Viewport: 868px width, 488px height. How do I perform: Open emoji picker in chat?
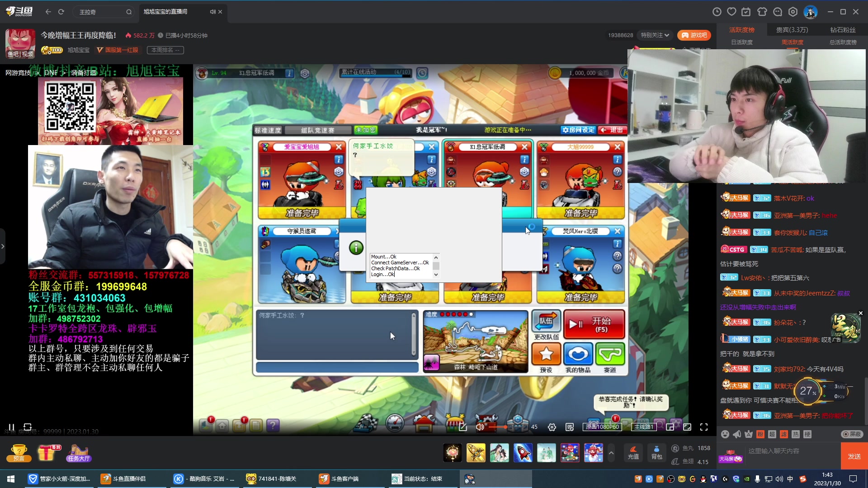pyautogui.click(x=725, y=434)
